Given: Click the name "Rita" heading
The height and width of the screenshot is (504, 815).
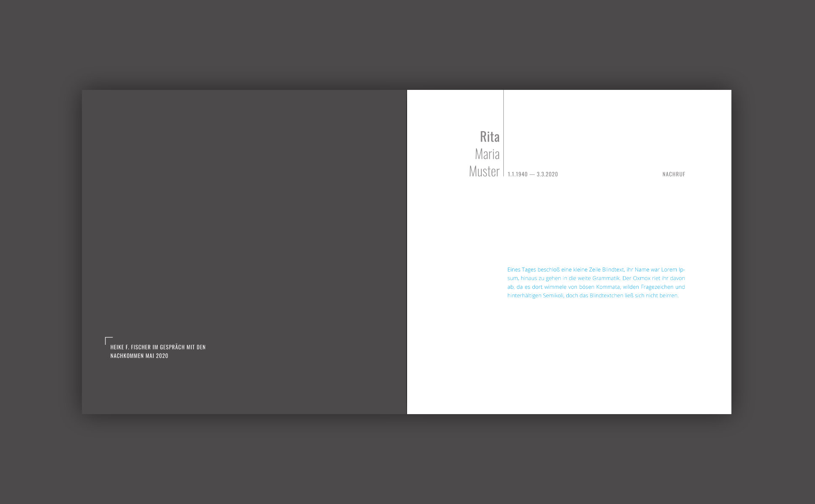Looking at the screenshot, I should click(x=490, y=137).
